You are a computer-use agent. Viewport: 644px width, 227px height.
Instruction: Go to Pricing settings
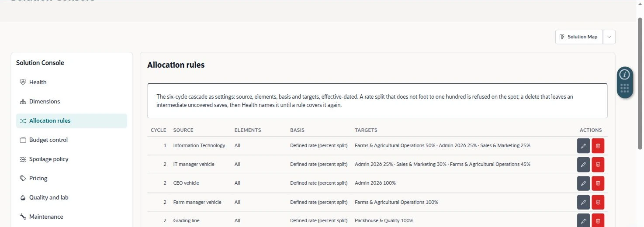(72, 178)
